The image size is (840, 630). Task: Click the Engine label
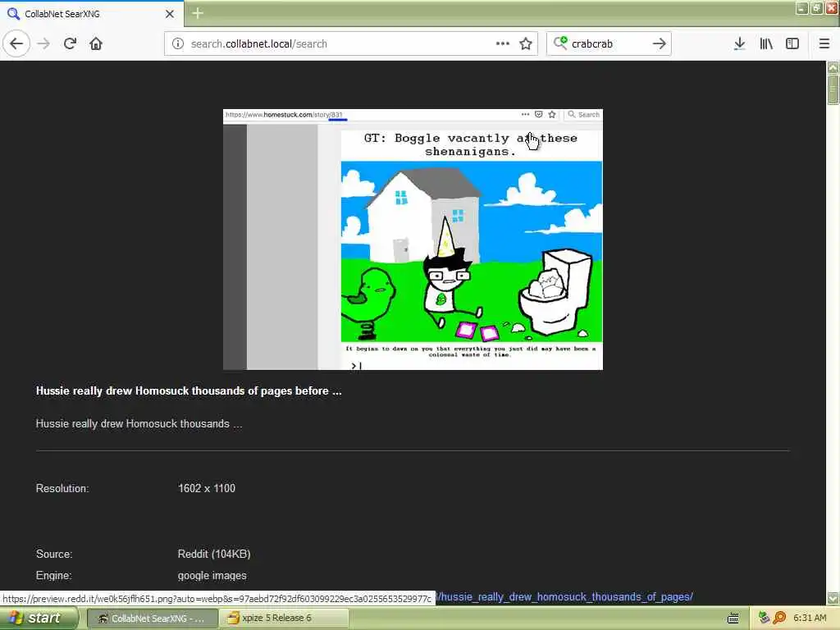coord(53,575)
